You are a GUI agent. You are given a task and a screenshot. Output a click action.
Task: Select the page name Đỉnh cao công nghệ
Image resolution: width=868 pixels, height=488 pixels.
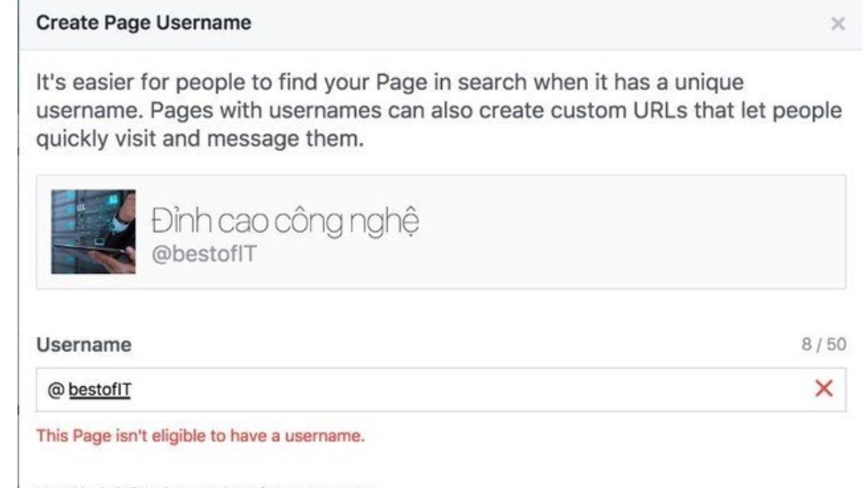(x=285, y=221)
